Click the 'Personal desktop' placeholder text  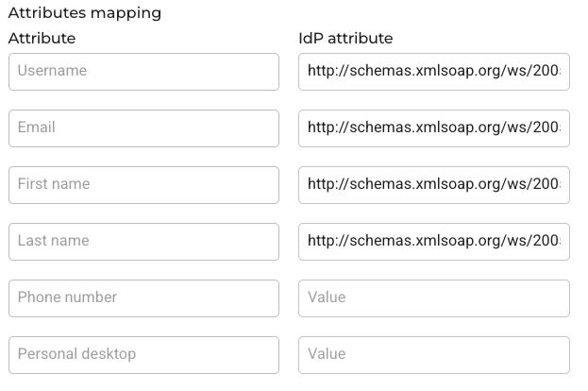pyautogui.click(x=76, y=354)
